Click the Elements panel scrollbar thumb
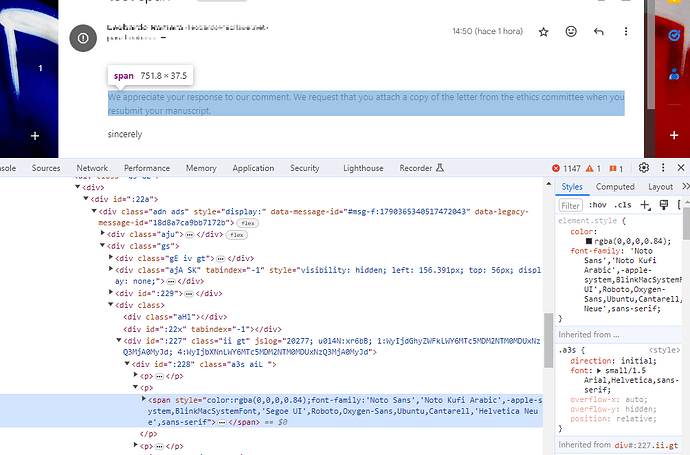This screenshot has width=690, height=455. 548,340
